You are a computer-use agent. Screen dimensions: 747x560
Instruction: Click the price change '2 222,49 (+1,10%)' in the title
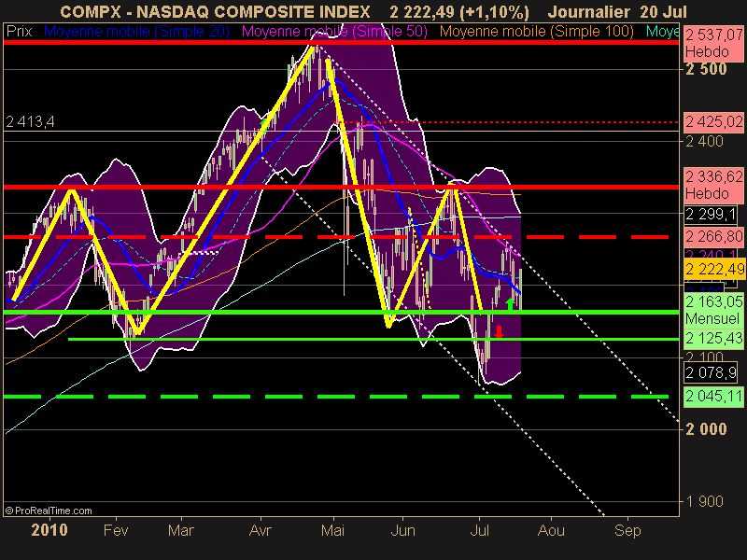point(459,11)
